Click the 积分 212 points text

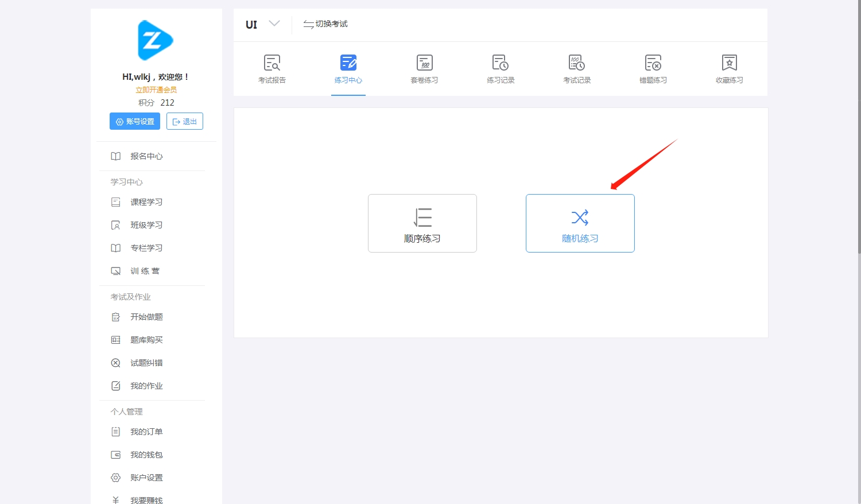click(156, 103)
